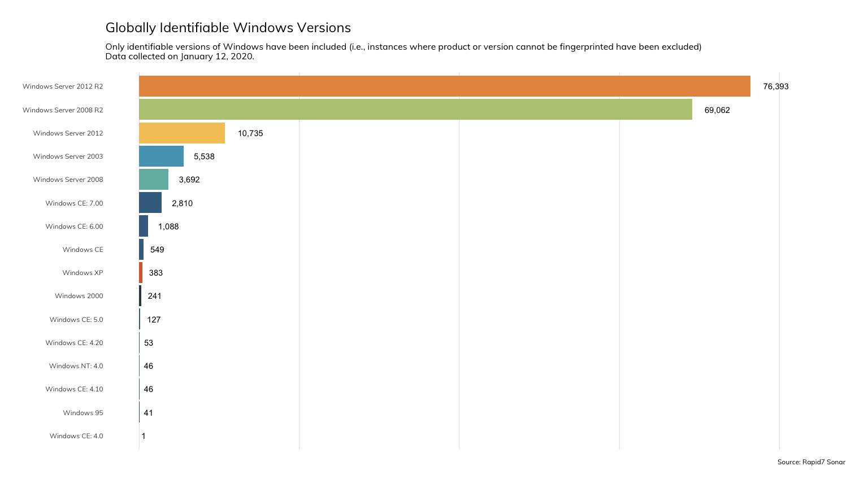Click the blue Windows Server 2003 bar
This screenshot has height=488, width=868.
point(161,156)
